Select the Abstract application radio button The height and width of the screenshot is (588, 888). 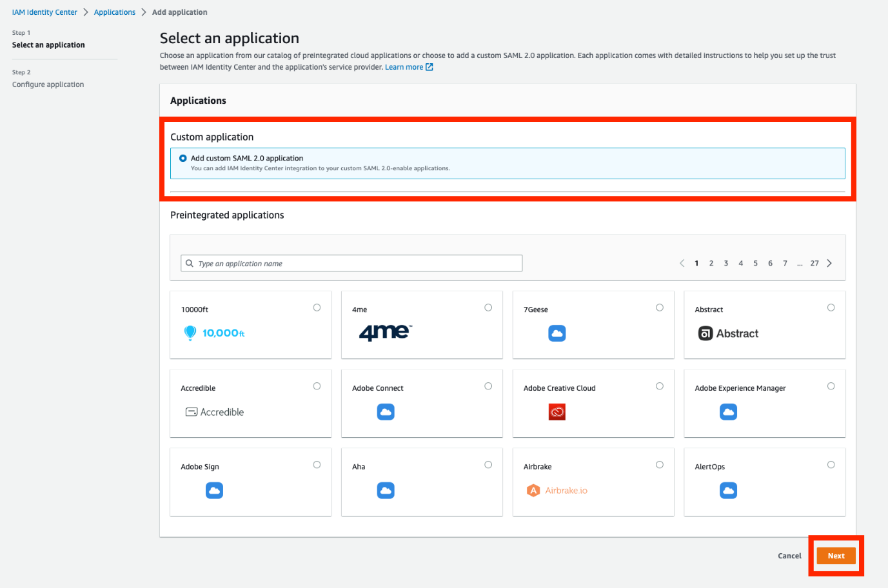pyautogui.click(x=831, y=308)
